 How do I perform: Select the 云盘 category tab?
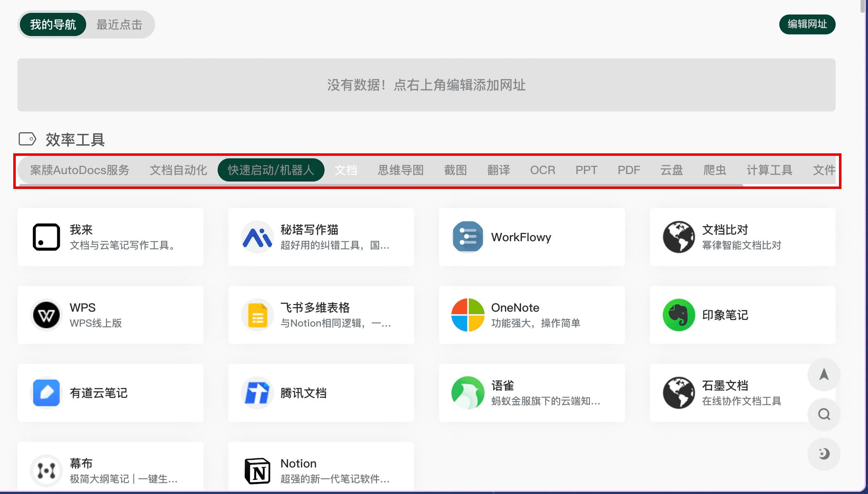672,170
